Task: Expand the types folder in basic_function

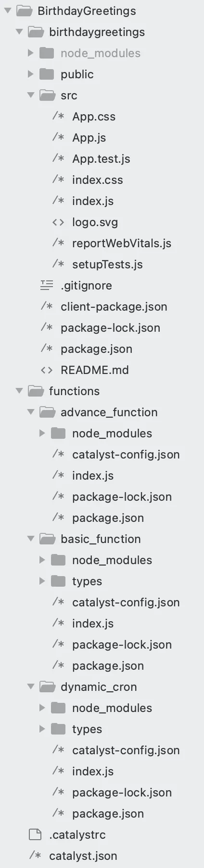Action: coord(42,581)
